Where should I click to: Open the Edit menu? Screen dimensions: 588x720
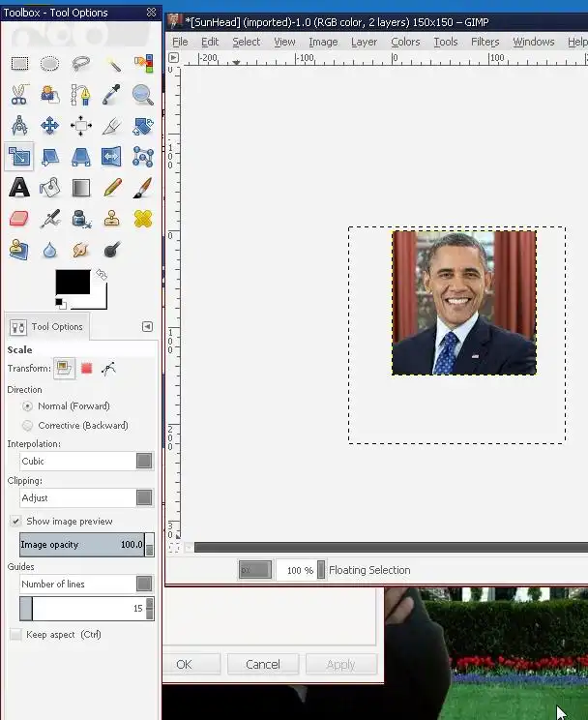[x=210, y=42]
